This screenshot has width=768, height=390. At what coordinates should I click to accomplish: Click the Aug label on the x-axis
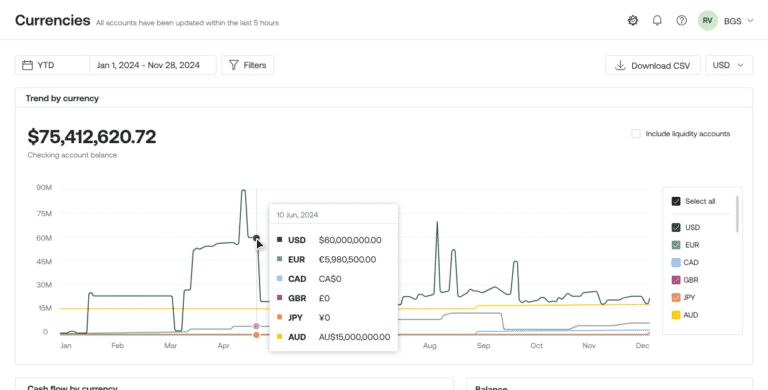pyautogui.click(x=430, y=346)
